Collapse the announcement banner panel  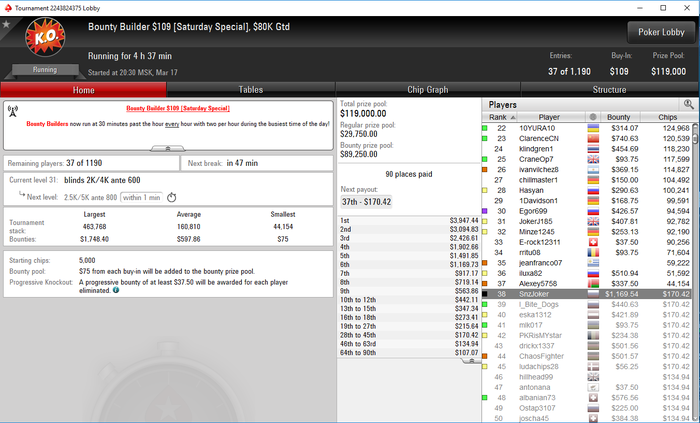(167, 148)
